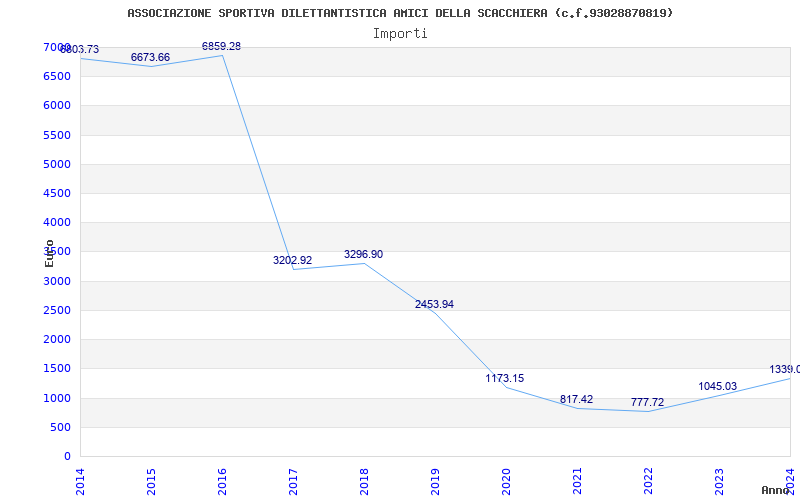The height and width of the screenshot is (500, 800).
Task: Click data label 2453.94
Action: pos(434,304)
